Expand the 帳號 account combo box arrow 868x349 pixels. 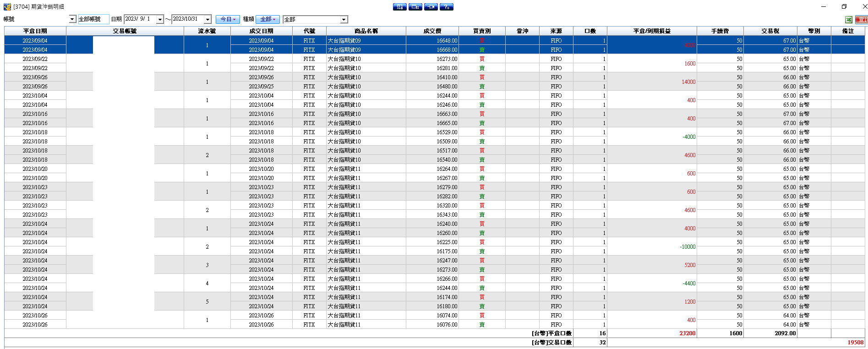pyautogui.click(x=72, y=19)
